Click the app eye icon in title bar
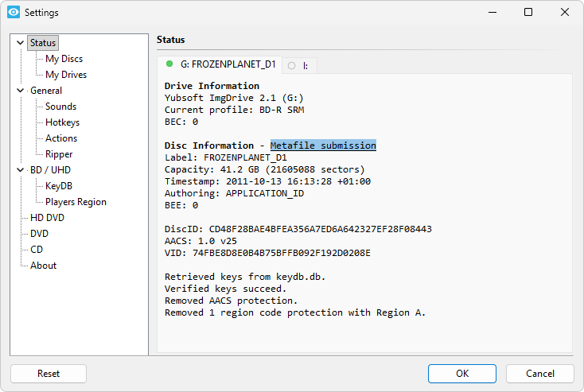584x392 pixels. tap(13, 13)
